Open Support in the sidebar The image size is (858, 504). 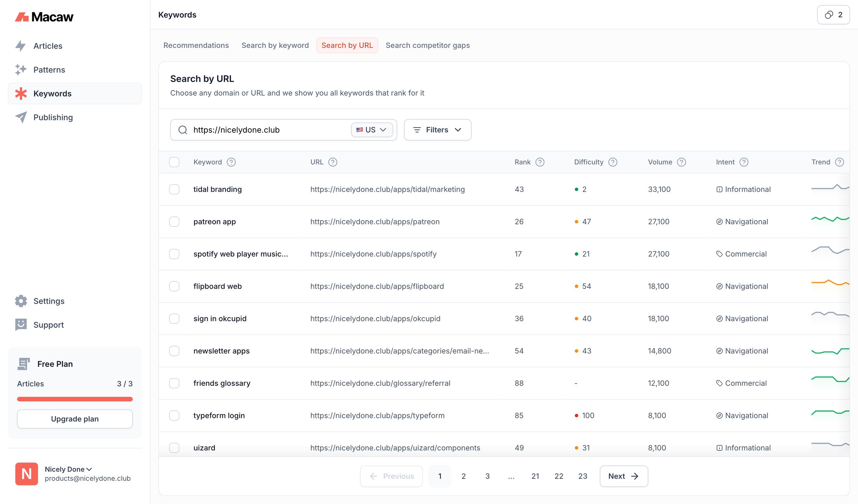point(75,325)
